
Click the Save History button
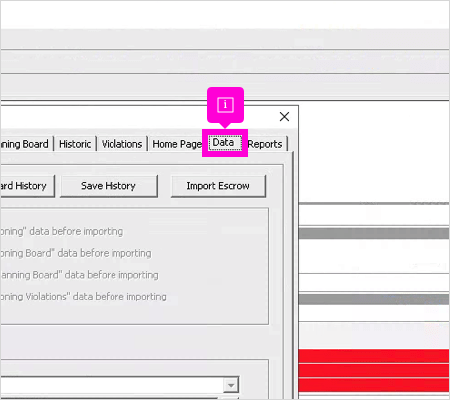pos(109,186)
